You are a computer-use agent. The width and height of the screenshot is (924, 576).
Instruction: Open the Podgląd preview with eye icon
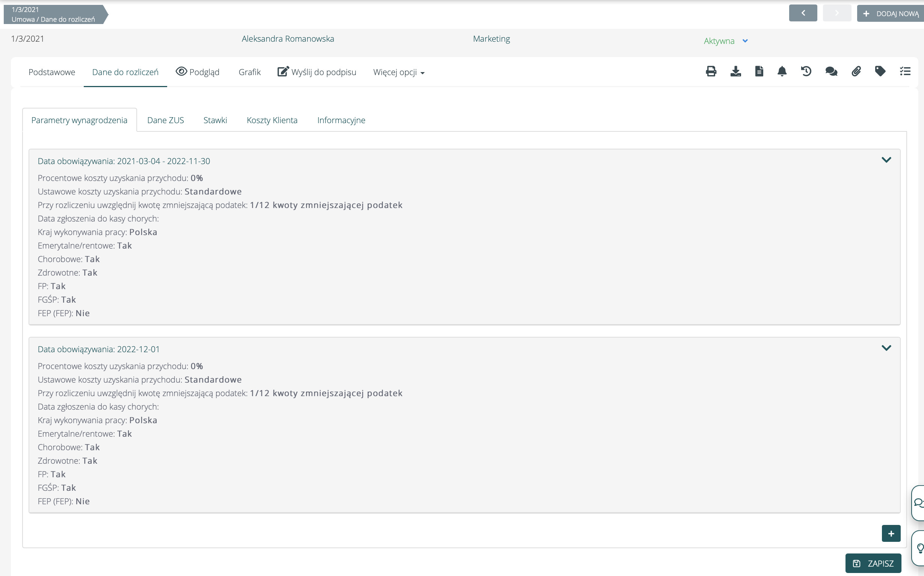coord(197,72)
